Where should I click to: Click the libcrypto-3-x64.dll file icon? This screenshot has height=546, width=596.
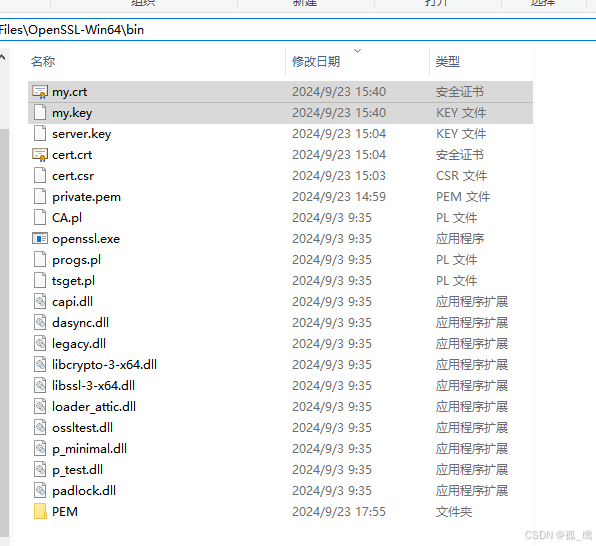(40, 365)
